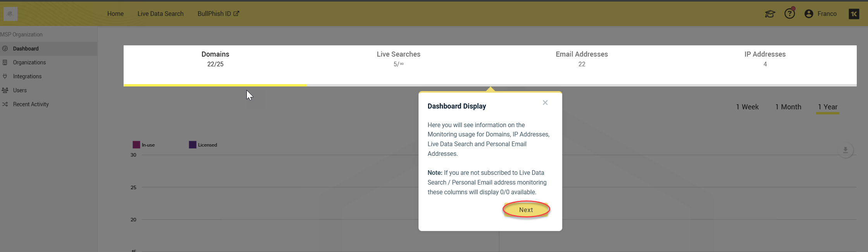Click the Integrations plug icon
Screen dimensions: 868x252
point(5,76)
